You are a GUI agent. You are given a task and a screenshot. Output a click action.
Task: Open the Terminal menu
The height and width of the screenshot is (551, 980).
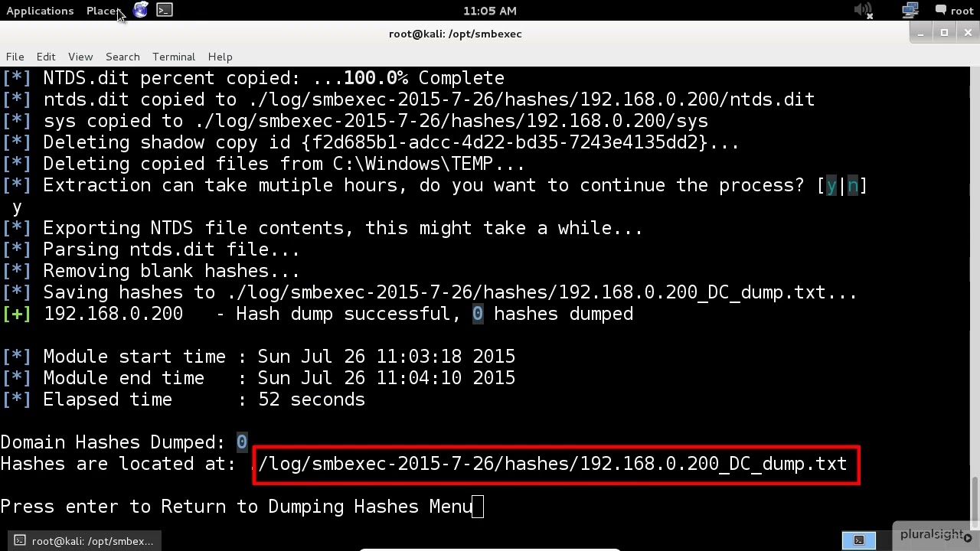point(174,57)
